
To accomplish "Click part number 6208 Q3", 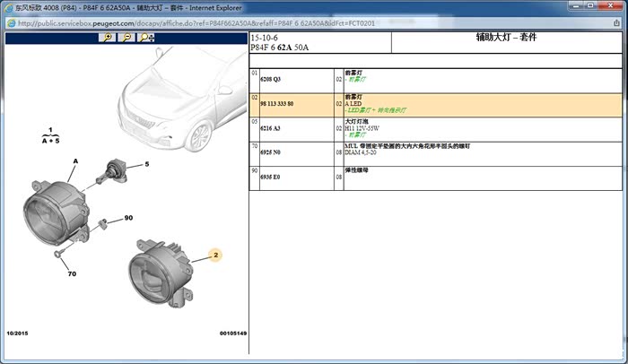I will (270, 80).
